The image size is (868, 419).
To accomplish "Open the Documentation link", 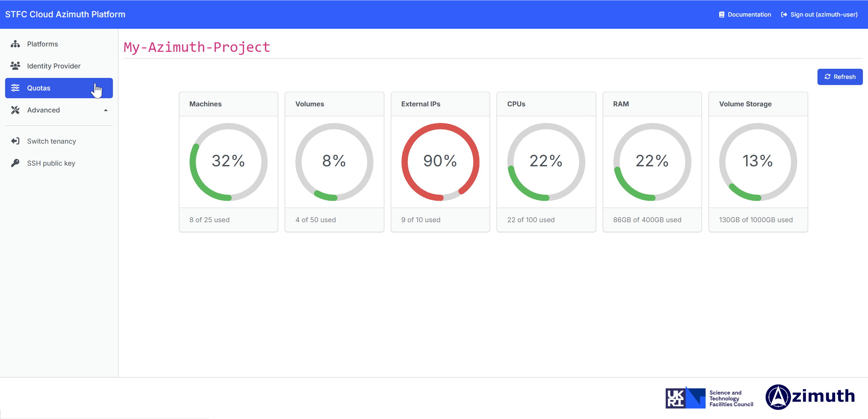I will (749, 15).
